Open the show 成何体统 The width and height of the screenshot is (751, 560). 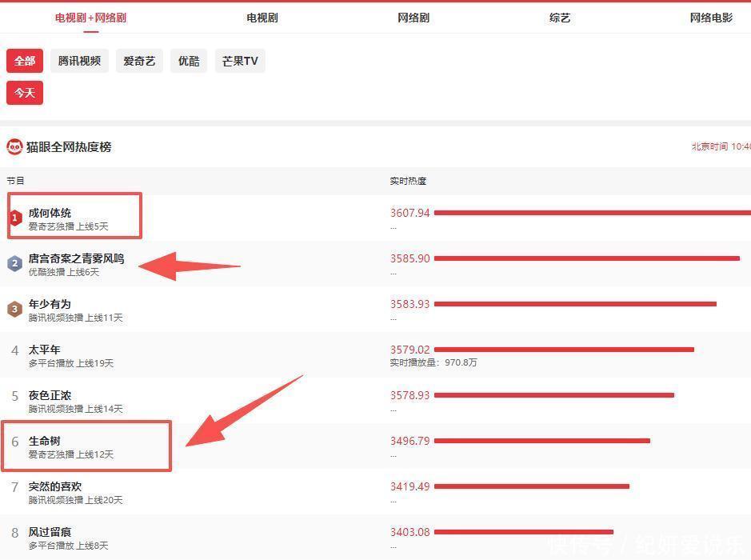50,213
